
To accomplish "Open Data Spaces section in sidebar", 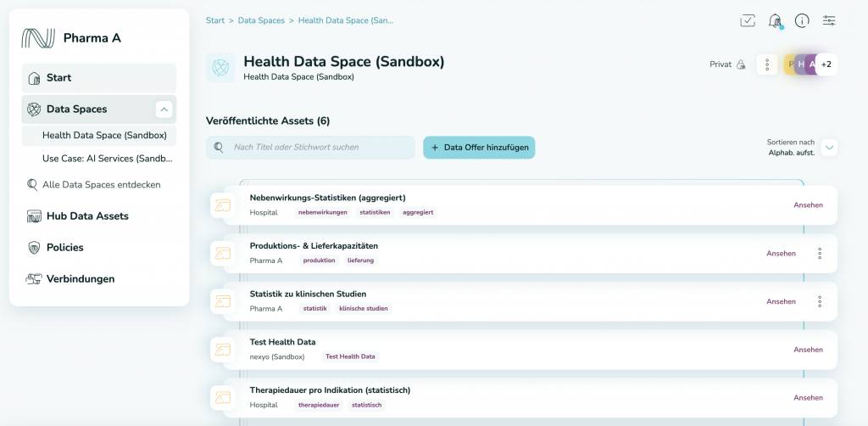I will tap(99, 109).
